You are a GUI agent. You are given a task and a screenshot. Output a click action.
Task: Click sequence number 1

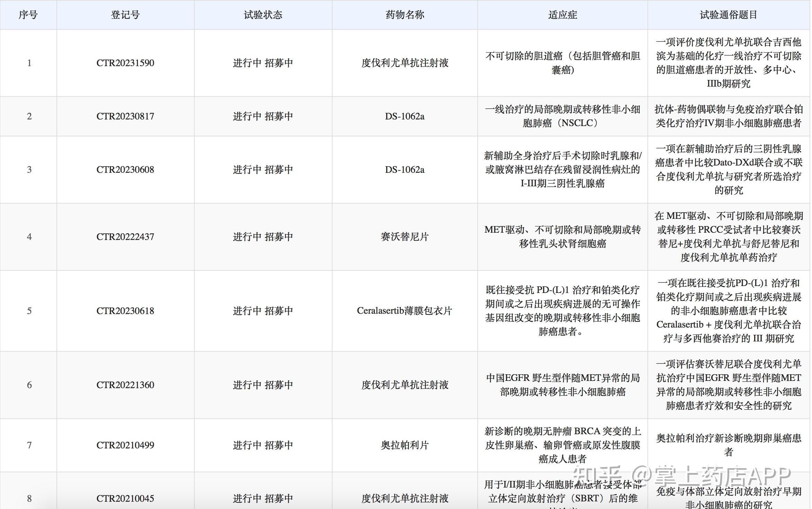29,63
